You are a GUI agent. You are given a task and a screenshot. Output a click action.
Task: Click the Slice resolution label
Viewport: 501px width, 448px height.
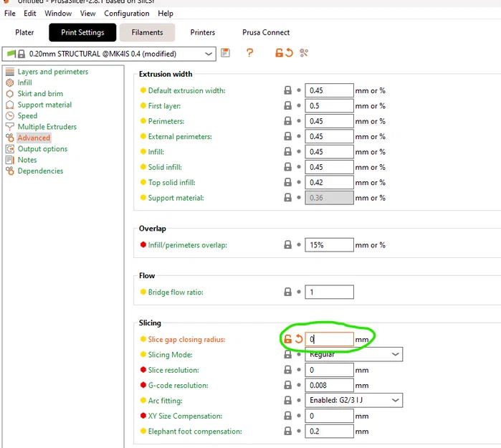[x=173, y=370]
